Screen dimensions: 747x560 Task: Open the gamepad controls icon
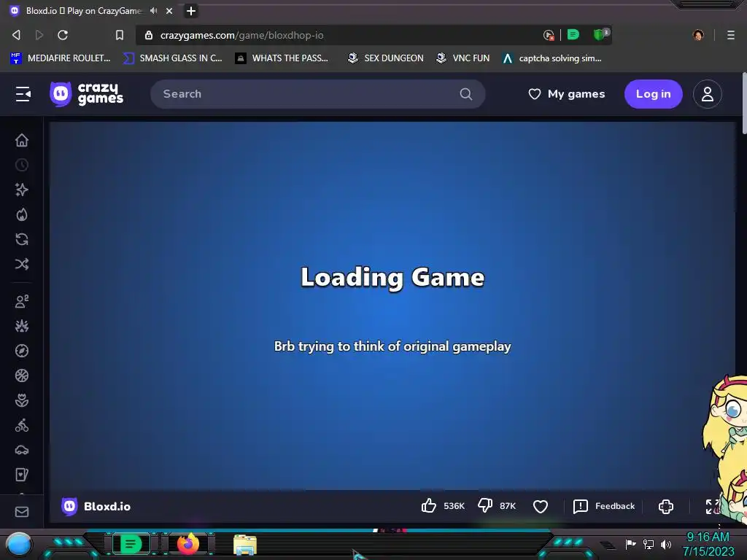[x=666, y=506]
